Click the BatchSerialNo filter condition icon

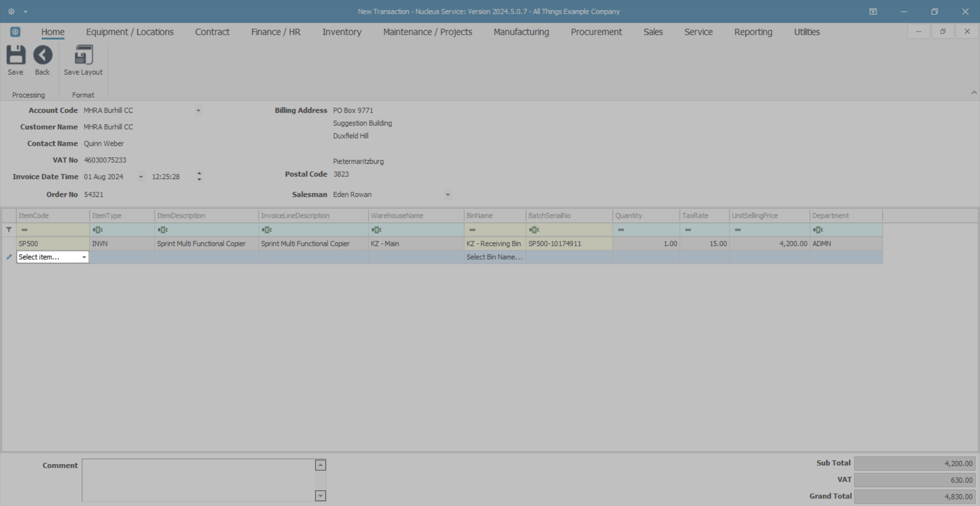coord(534,230)
